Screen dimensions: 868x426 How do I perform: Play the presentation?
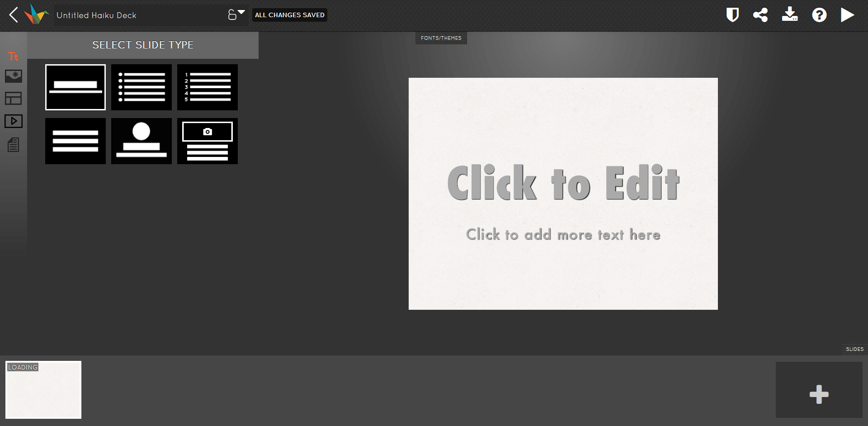[x=847, y=15]
